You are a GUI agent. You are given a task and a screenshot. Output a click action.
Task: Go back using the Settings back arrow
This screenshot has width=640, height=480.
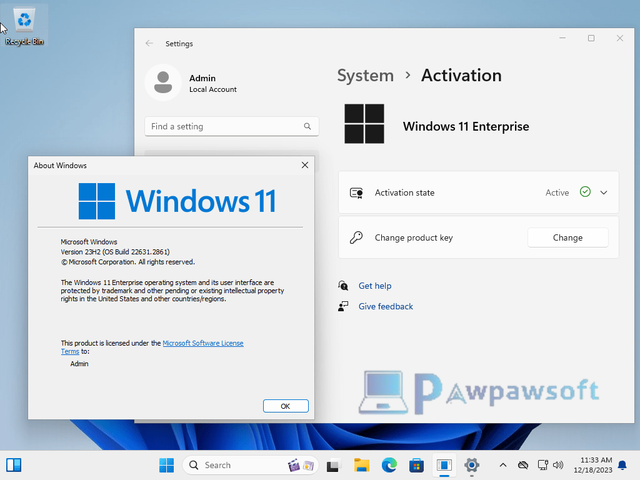[149, 43]
